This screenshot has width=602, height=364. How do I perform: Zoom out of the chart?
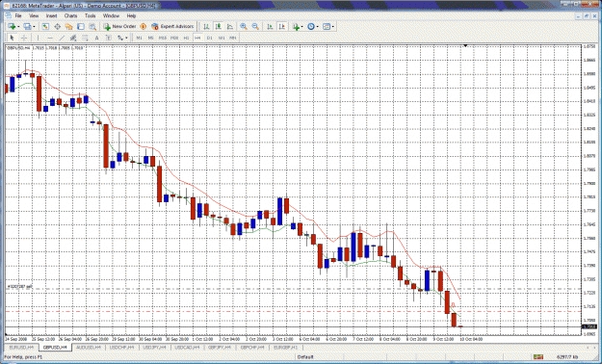[255, 27]
